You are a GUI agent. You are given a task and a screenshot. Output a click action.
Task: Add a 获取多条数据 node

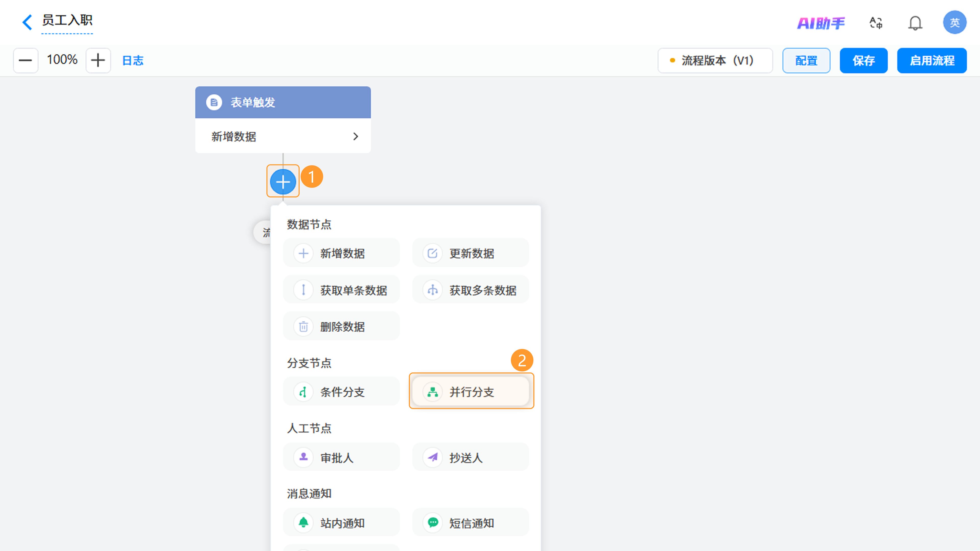[x=470, y=290]
